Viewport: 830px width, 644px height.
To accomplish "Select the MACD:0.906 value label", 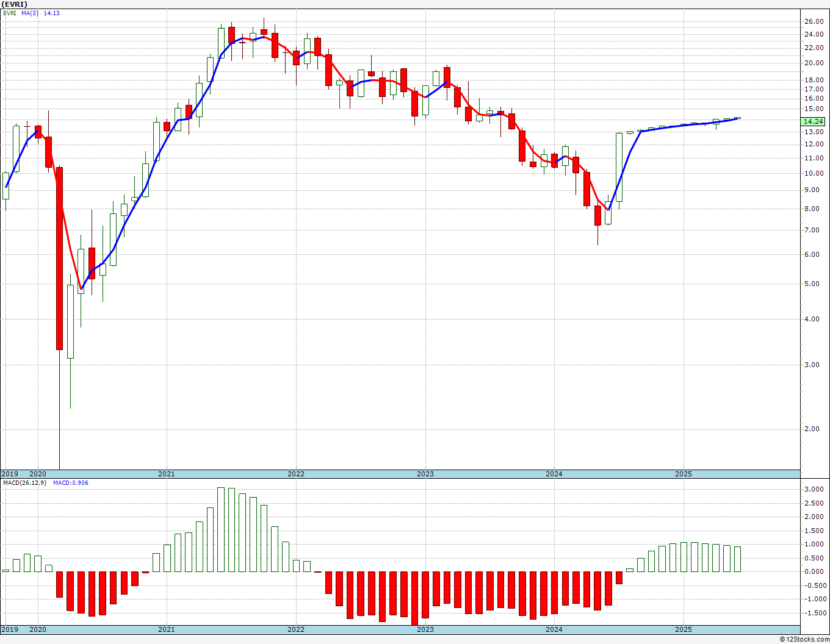I will [70, 483].
